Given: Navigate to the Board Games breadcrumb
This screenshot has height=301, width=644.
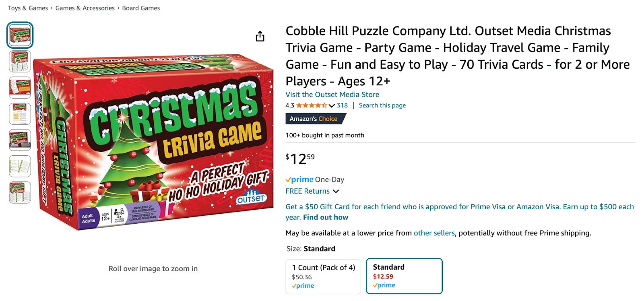Looking at the screenshot, I should point(141,8).
